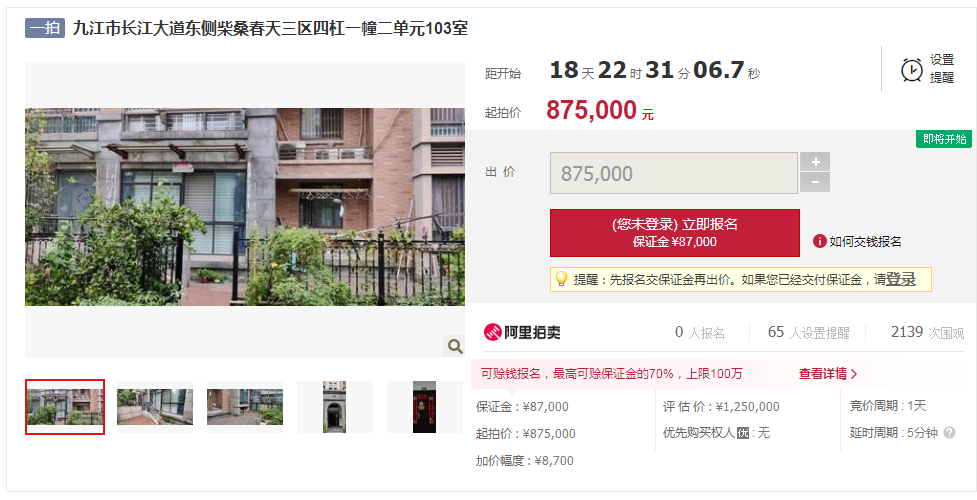Click the 优 badge next to 优先购买权人

pos(743,433)
